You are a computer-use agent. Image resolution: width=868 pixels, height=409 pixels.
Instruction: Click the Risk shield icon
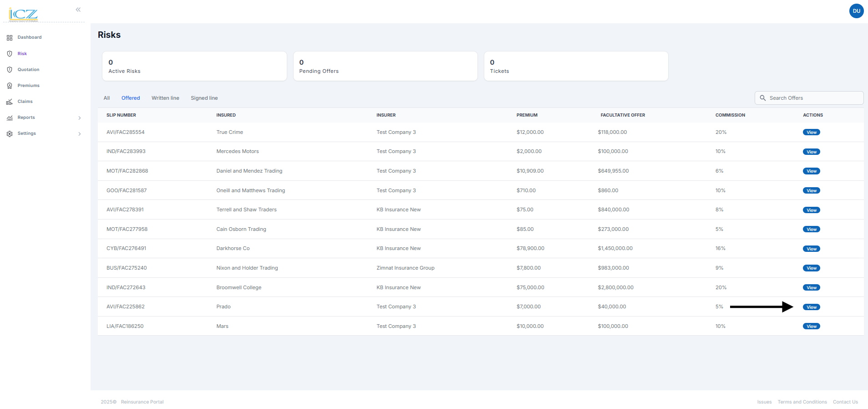click(x=10, y=54)
